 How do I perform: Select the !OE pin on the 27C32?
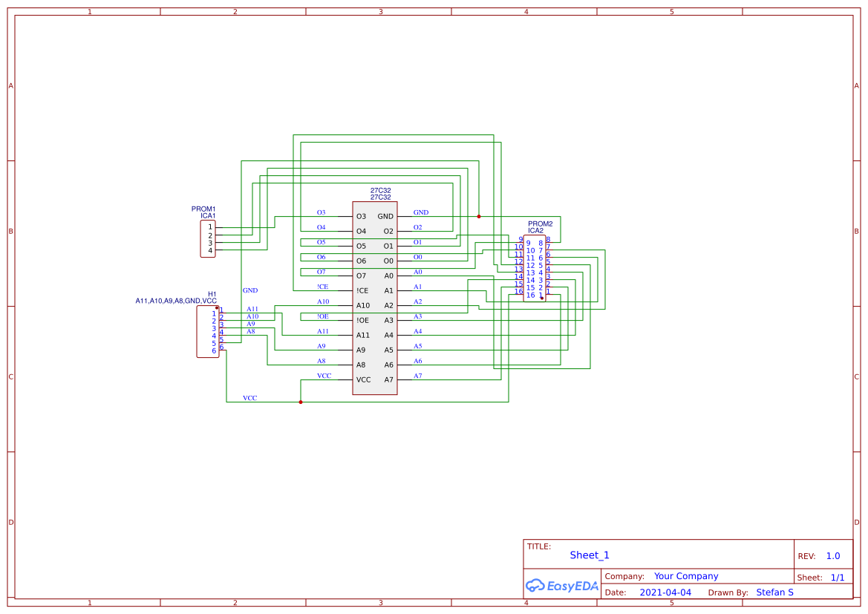tap(363, 320)
